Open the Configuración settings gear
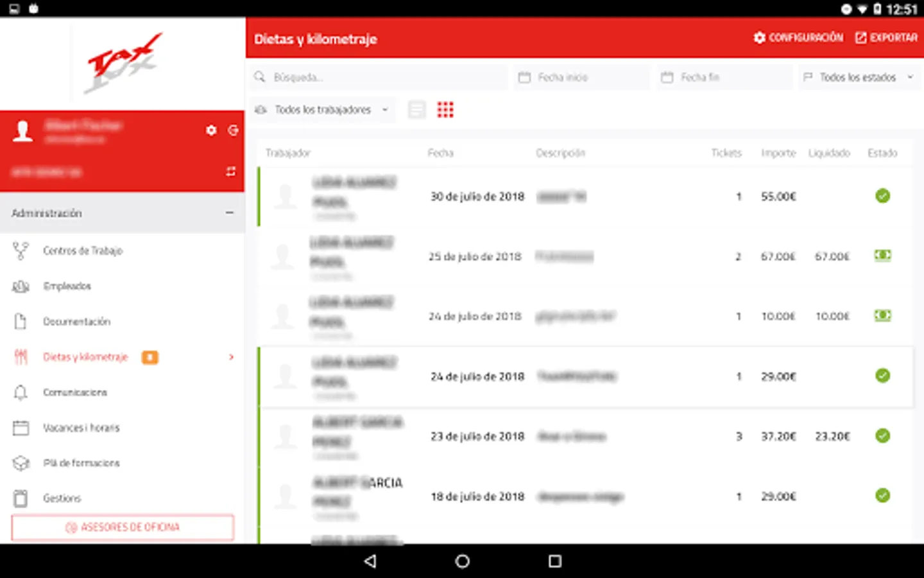924x578 pixels. pyautogui.click(x=760, y=38)
